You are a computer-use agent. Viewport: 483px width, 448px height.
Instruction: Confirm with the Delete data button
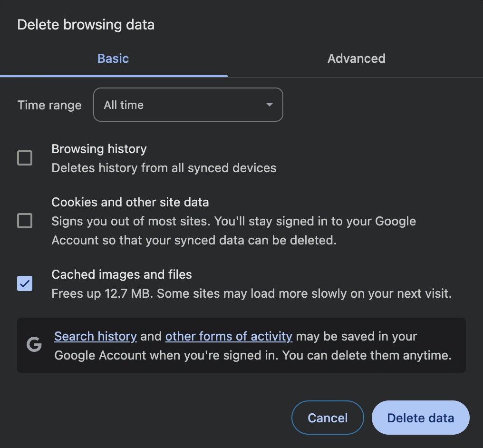point(420,418)
